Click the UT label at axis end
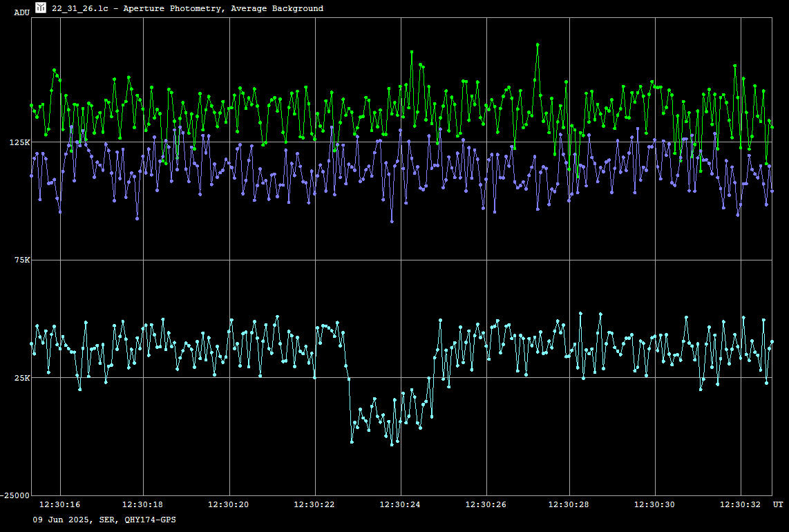789x532 pixels. click(778, 505)
